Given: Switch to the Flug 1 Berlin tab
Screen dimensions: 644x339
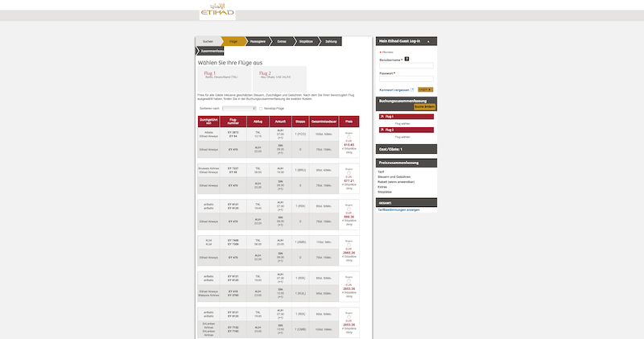Looking at the screenshot, I should coord(225,79).
